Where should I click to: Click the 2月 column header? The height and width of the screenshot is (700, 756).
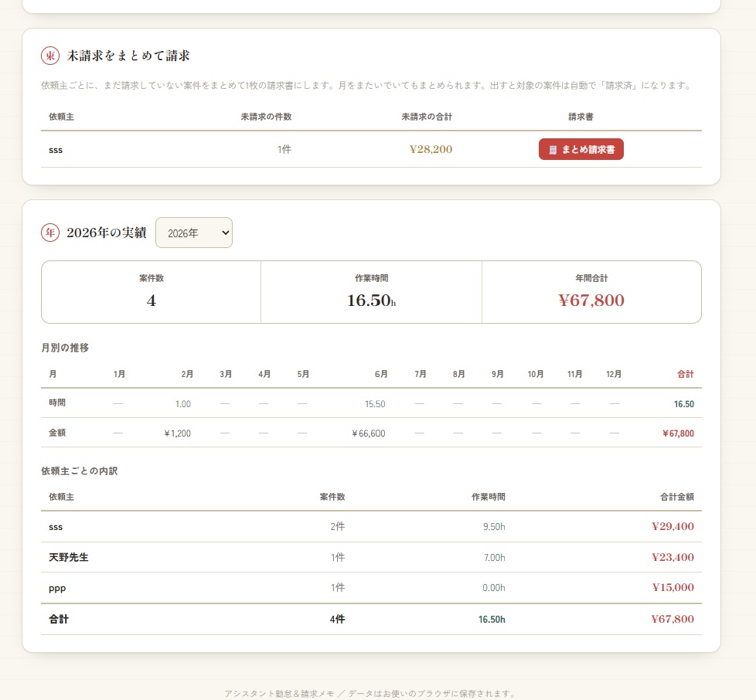click(x=187, y=374)
